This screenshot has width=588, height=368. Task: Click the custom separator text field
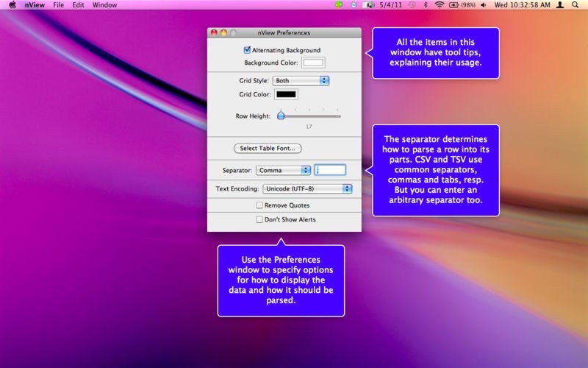pos(329,170)
